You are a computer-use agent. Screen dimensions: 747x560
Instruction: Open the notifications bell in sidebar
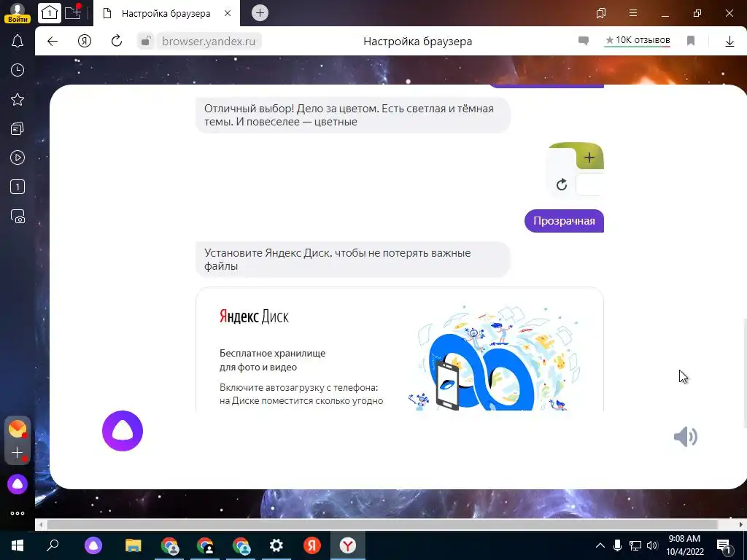click(x=18, y=41)
